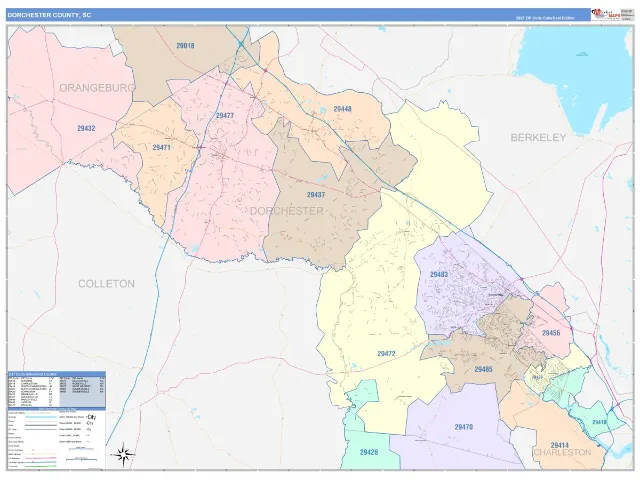Image resolution: width=640 pixels, height=480 pixels.
Task: Click the map publisher logo in the header
Action: [606, 14]
